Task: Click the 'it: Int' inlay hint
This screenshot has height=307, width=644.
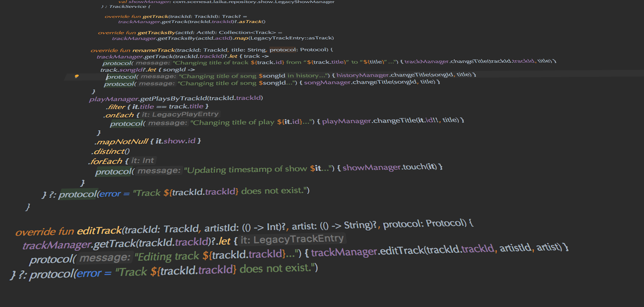Action: point(143,160)
